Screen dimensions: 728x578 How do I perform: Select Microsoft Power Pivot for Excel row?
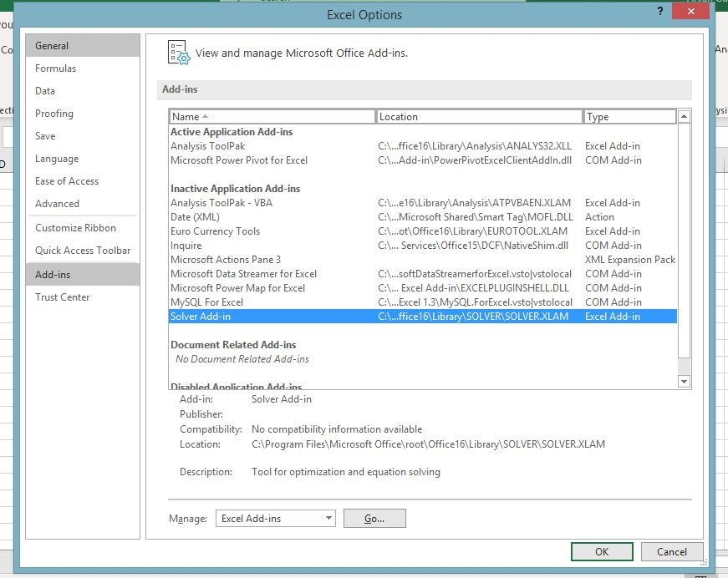[x=422, y=160]
